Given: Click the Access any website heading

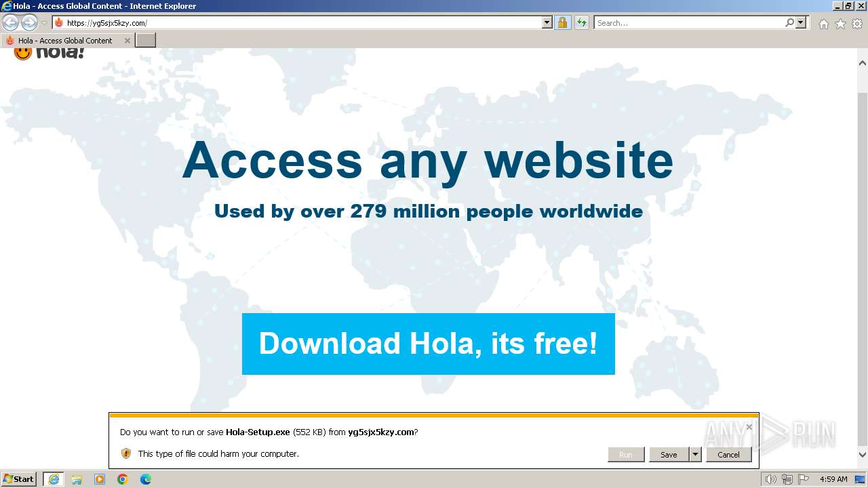Looking at the screenshot, I should (x=428, y=160).
